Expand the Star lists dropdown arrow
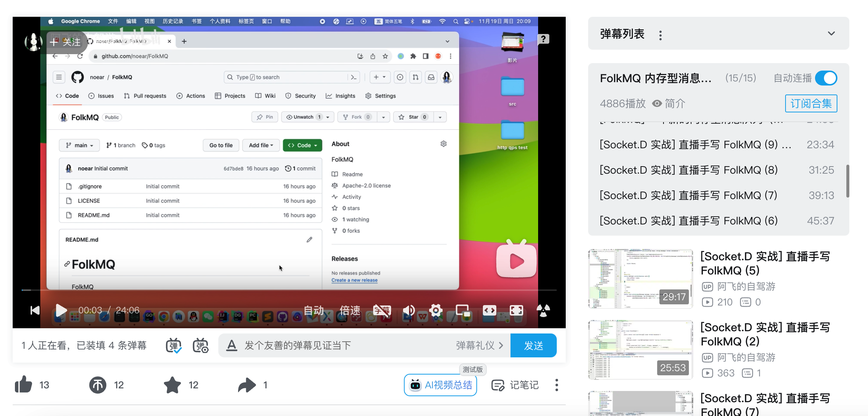This screenshot has width=868, height=416. click(x=440, y=117)
